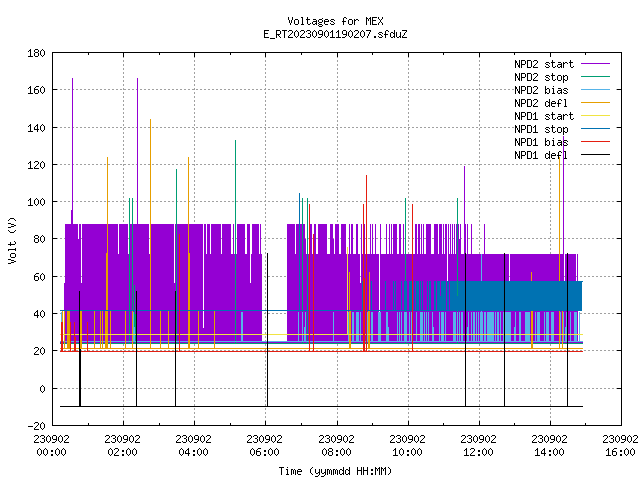Image resolution: width=640 pixels, height=480 pixels.
Task: Click the 180 y-axis tick label
Action: click(x=36, y=53)
